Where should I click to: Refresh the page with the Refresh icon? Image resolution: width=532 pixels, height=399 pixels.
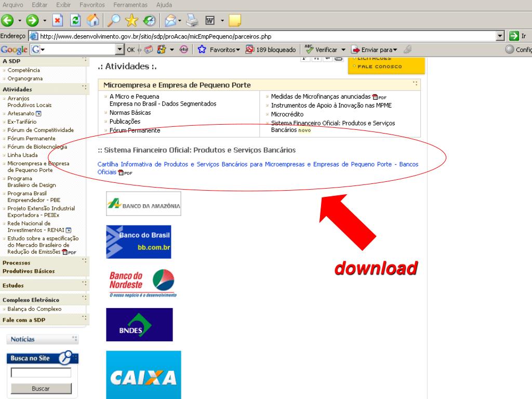75,20
